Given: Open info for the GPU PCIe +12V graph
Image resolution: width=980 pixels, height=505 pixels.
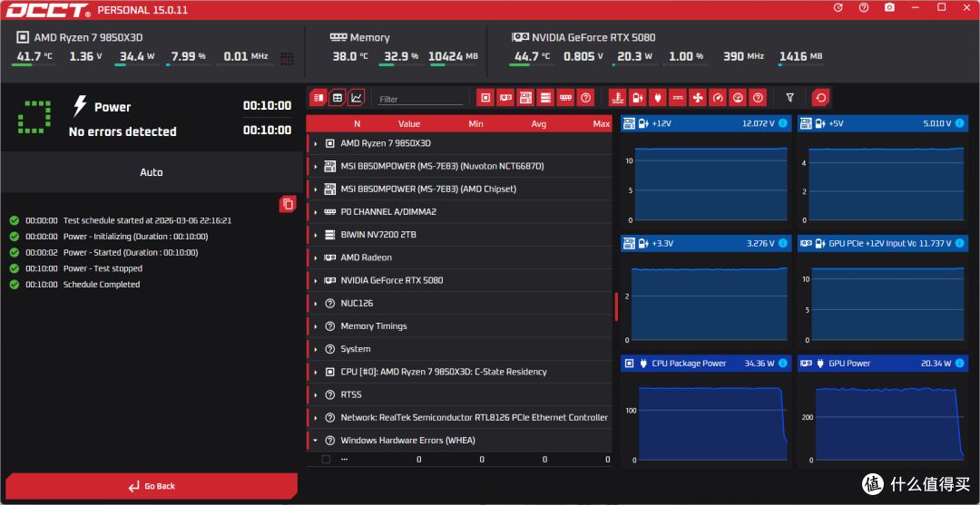Looking at the screenshot, I should point(959,244).
